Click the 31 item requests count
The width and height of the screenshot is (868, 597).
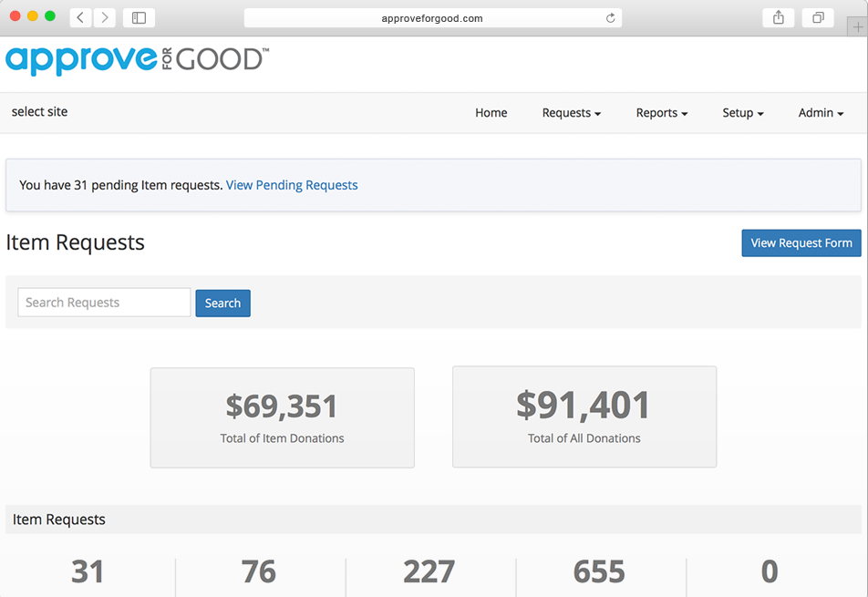point(88,571)
